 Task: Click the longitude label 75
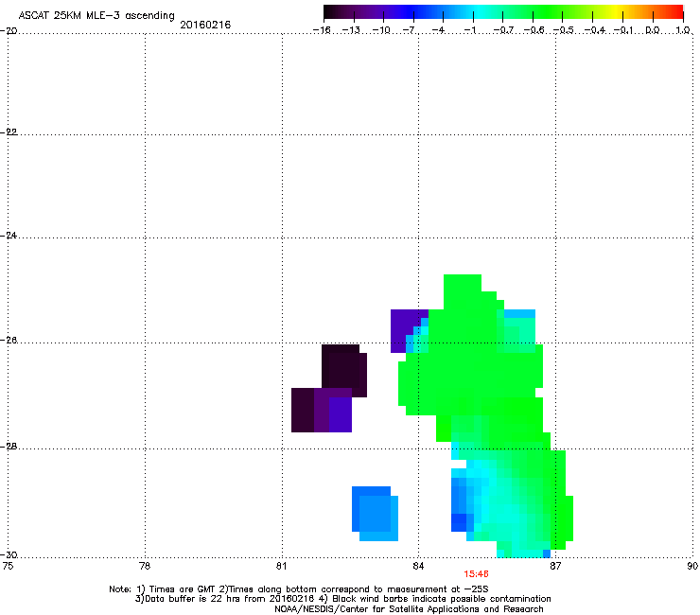coord(8,566)
